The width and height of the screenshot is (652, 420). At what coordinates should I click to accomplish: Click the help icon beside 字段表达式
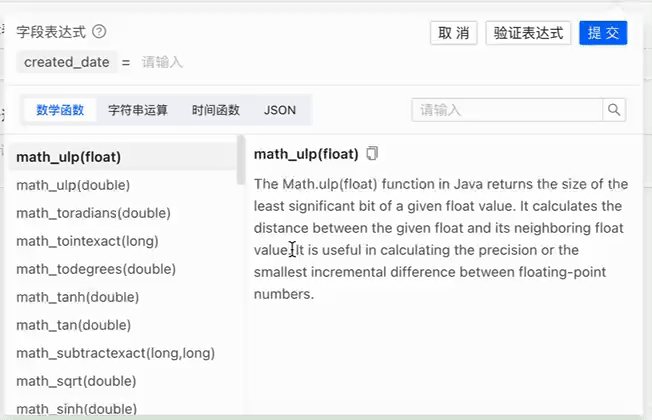(x=99, y=32)
